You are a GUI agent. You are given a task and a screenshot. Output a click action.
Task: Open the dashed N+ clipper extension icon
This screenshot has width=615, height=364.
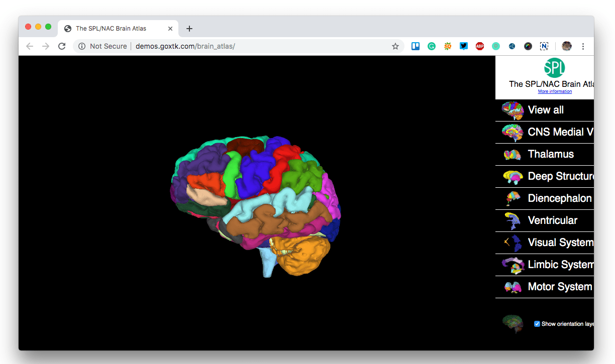(544, 46)
